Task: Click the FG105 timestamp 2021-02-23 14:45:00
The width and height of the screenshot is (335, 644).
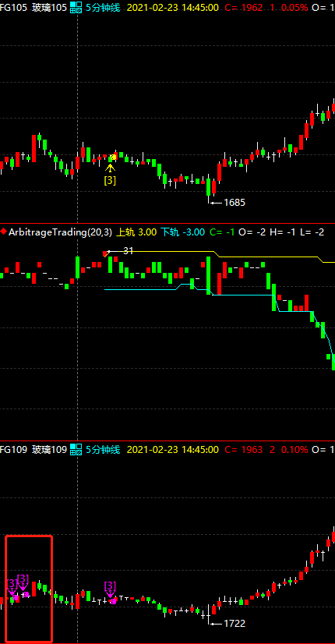Action: pyautogui.click(x=173, y=7)
